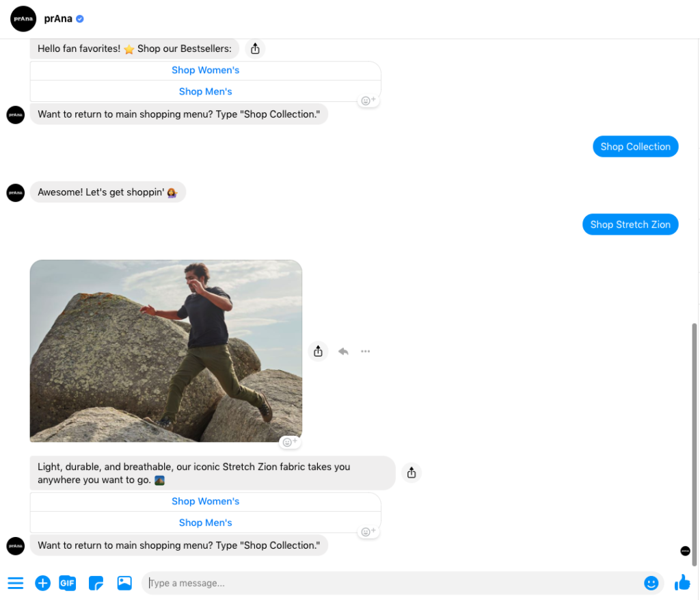The height and width of the screenshot is (600, 700).
Task: Open the GIF picker icon
Action: tap(67, 583)
